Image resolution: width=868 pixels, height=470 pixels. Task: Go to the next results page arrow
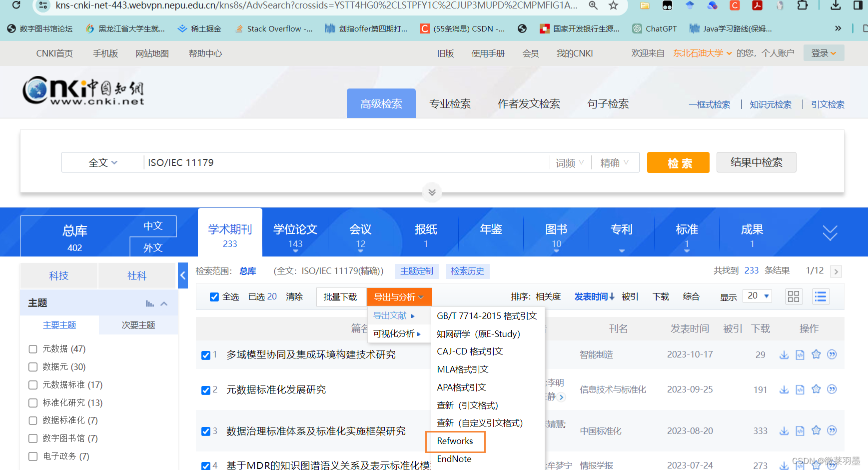click(x=836, y=271)
